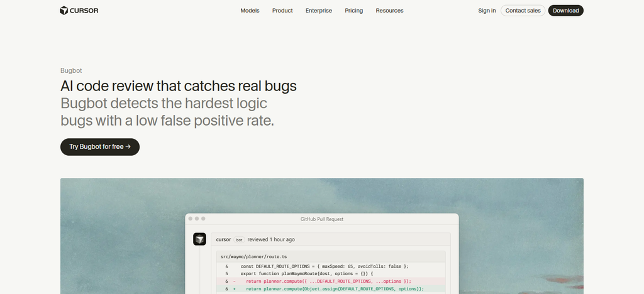Click the Bugbot label above the headline

(x=71, y=70)
